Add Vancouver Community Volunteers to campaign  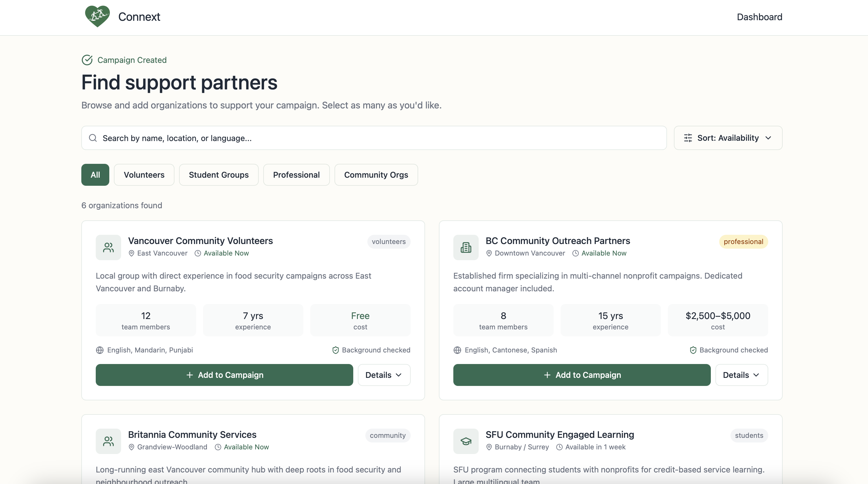[x=224, y=375]
